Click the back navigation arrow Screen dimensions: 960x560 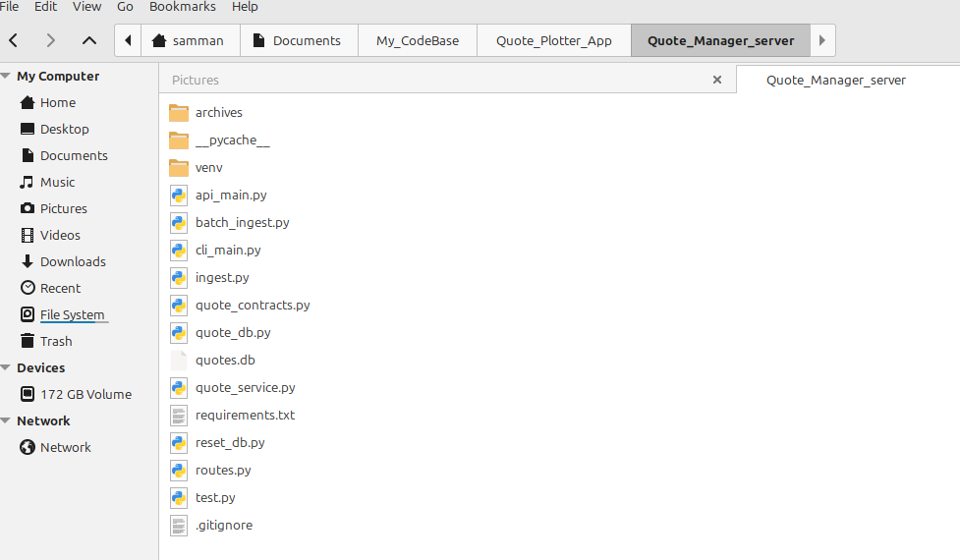click(x=14, y=41)
